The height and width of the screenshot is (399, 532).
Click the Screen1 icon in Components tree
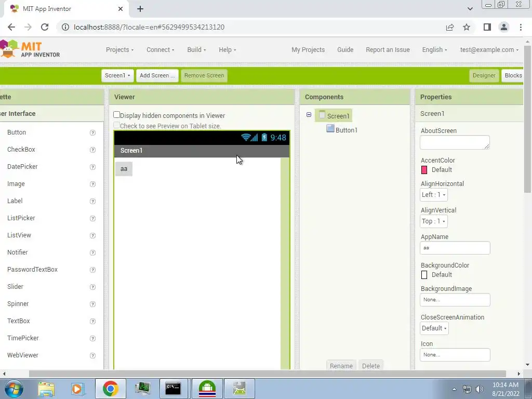tap(322, 115)
